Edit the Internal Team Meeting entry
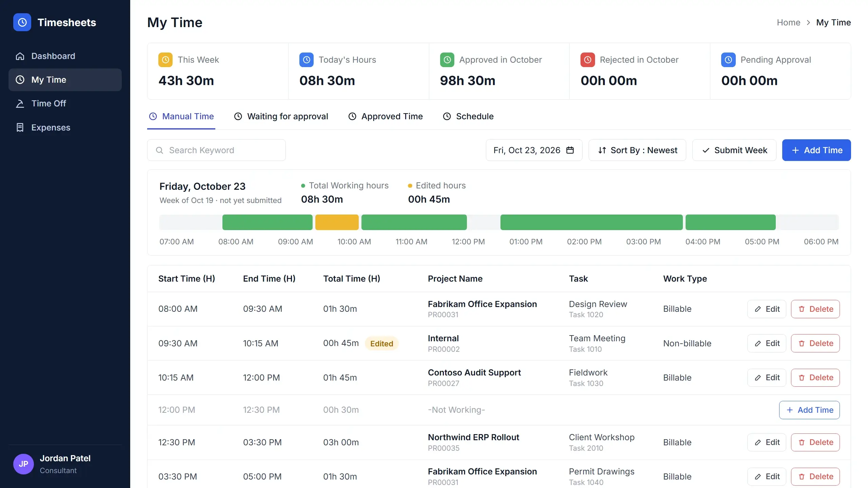868x488 pixels. (x=767, y=343)
